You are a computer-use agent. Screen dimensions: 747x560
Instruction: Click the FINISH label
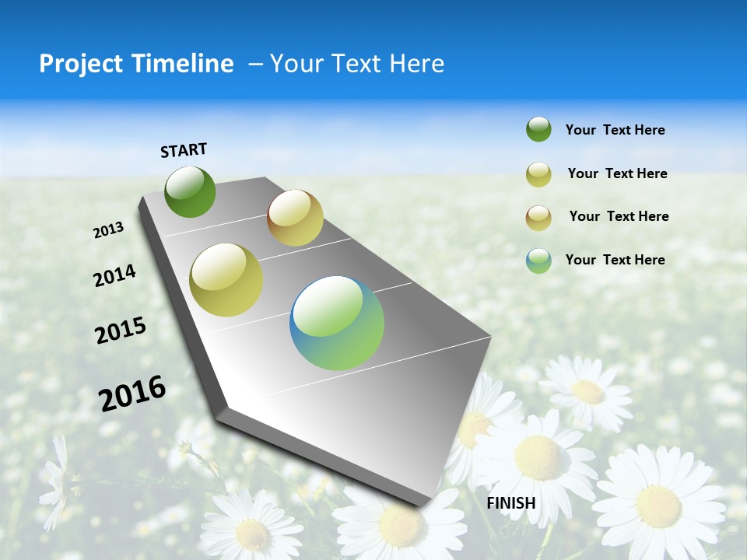pos(510,504)
